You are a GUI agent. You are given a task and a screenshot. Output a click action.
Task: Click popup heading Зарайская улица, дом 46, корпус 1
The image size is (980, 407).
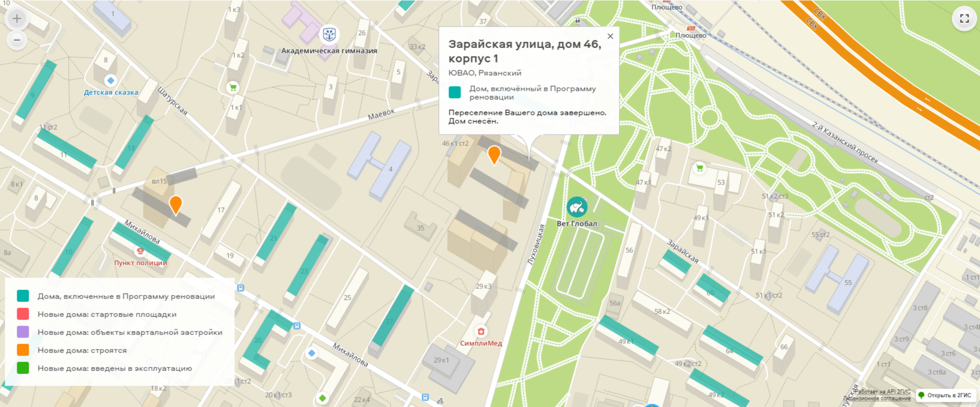point(525,51)
